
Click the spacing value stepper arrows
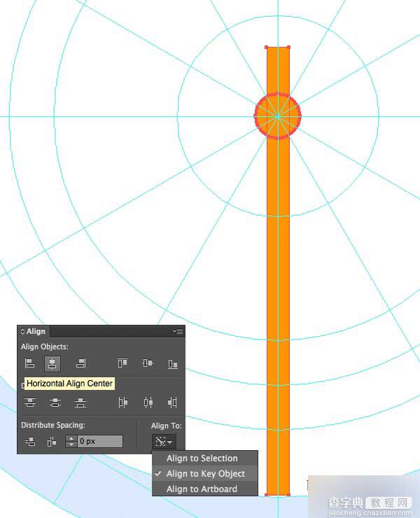pyautogui.click(x=71, y=442)
